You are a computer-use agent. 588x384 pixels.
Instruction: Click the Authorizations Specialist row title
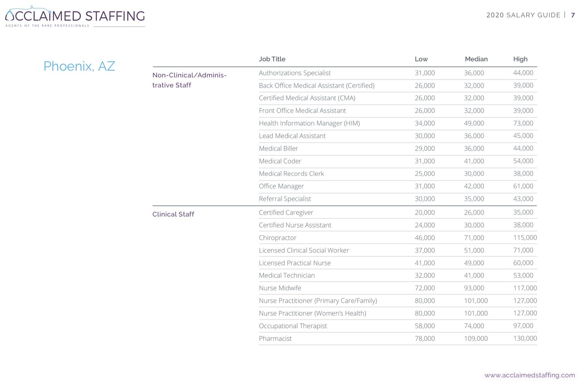coord(295,73)
